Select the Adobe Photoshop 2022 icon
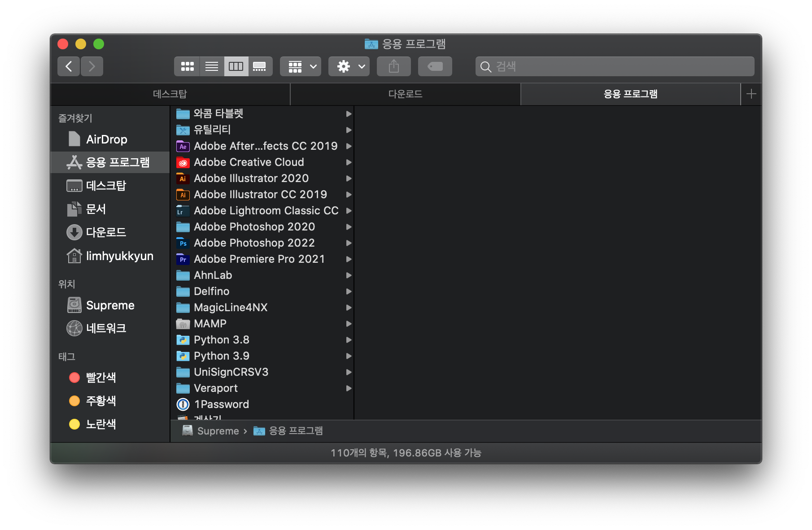The image size is (812, 530). pyautogui.click(x=183, y=243)
